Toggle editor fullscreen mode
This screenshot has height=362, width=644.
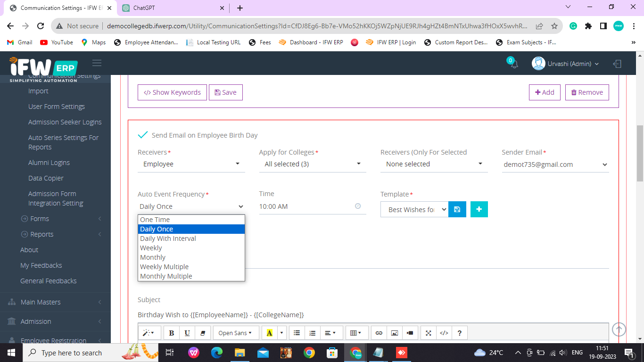429,333
